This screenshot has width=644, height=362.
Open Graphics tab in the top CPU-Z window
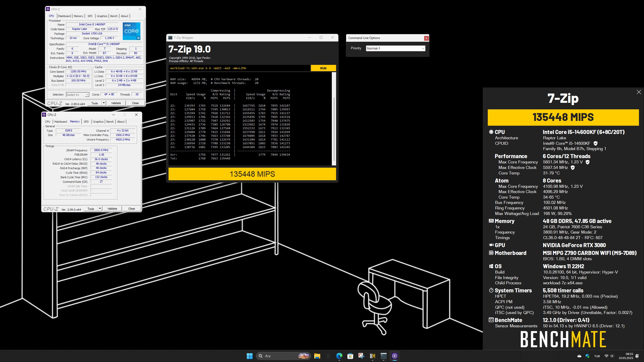(x=102, y=16)
